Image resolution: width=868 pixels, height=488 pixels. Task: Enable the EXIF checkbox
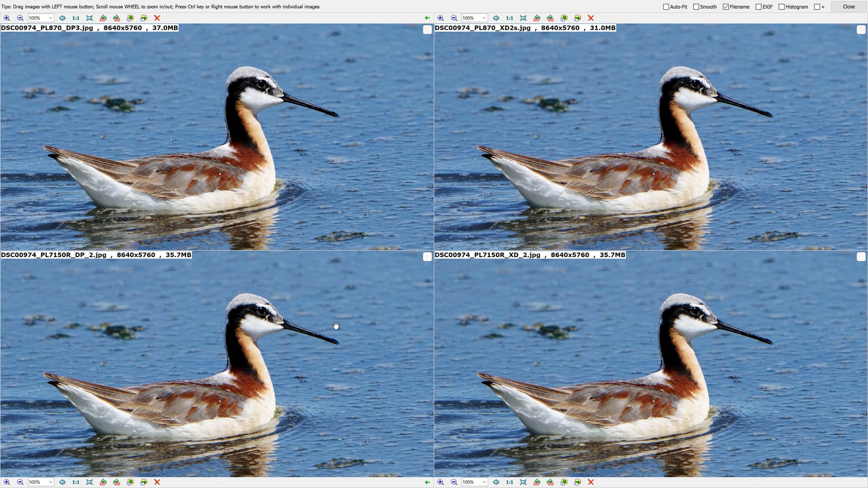759,7
